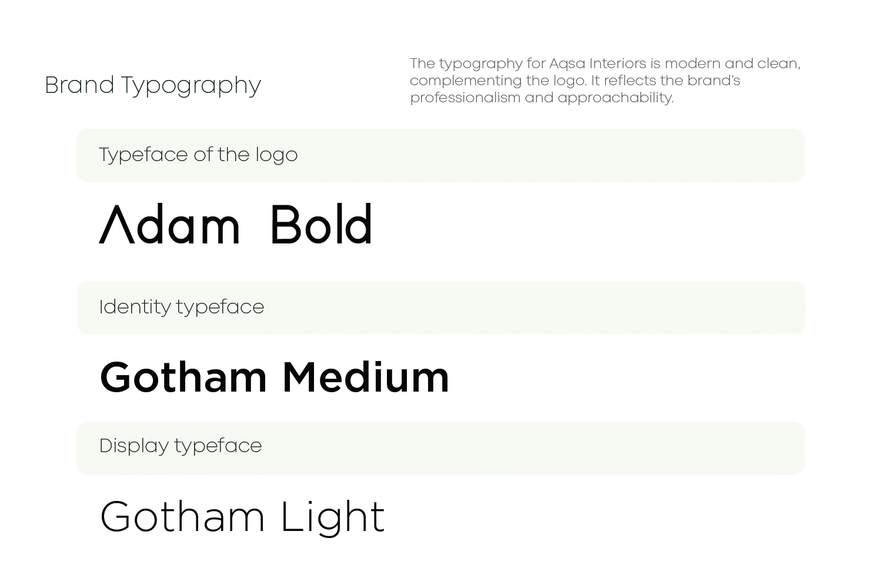882x588 pixels.
Task: Select the typography description paragraph
Action: (x=605, y=81)
